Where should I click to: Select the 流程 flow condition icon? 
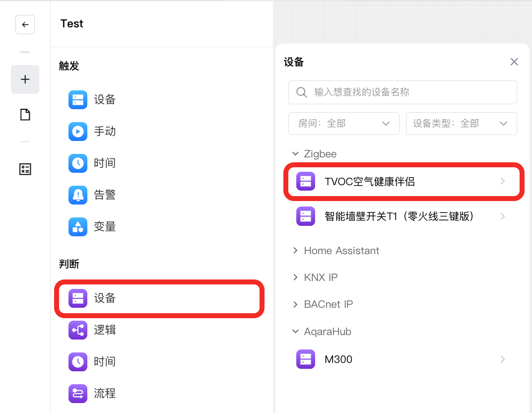click(x=78, y=393)
